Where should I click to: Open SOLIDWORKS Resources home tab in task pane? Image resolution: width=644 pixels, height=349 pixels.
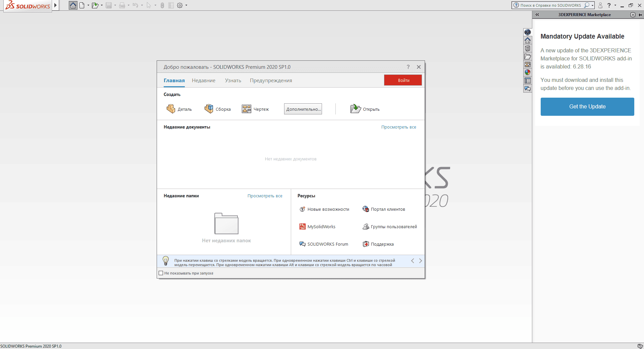click(x=528, y=40)
